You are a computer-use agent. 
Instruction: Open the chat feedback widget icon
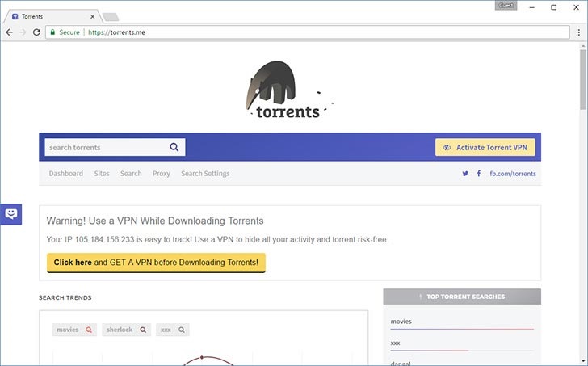click(x=10, y=214)
